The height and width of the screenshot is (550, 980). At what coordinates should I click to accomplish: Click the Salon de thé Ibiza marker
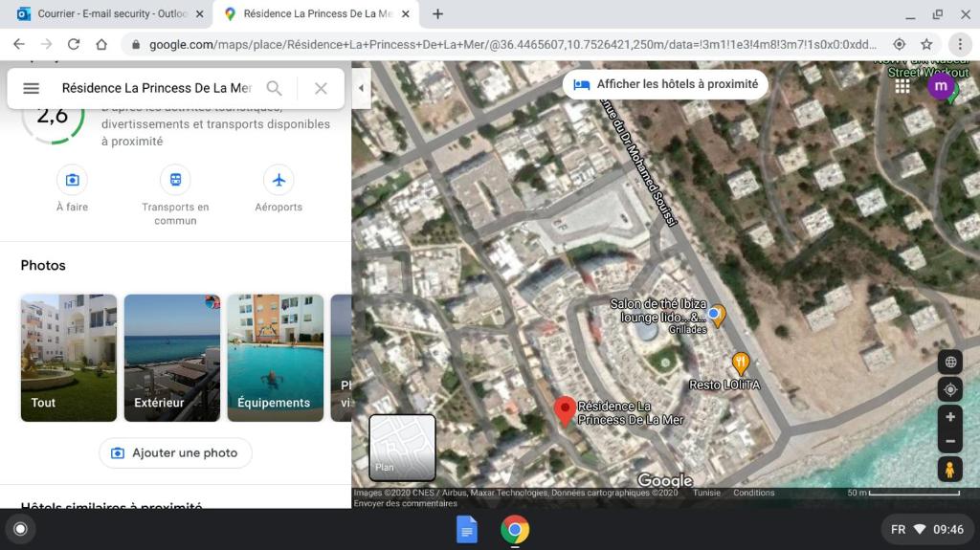717,315
